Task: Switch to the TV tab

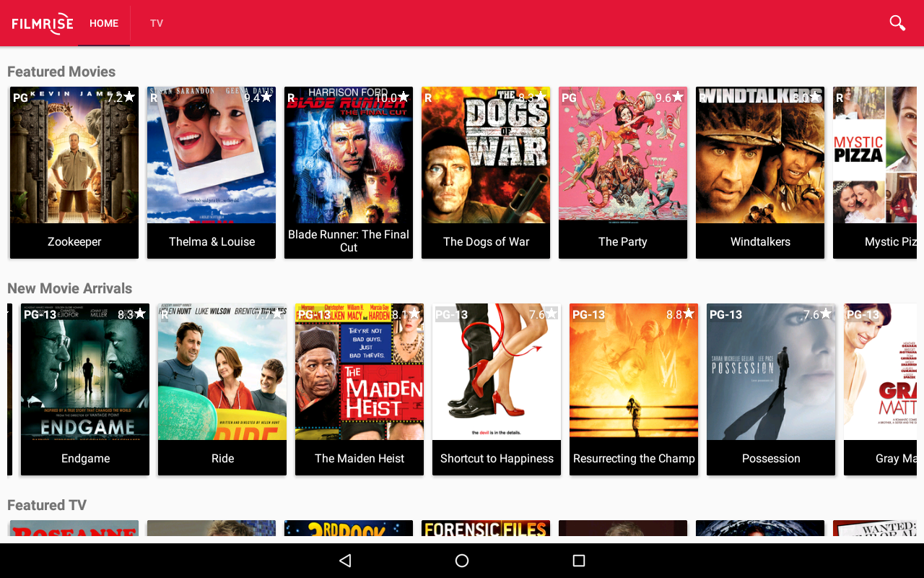Action: click(x=157, y=23)
